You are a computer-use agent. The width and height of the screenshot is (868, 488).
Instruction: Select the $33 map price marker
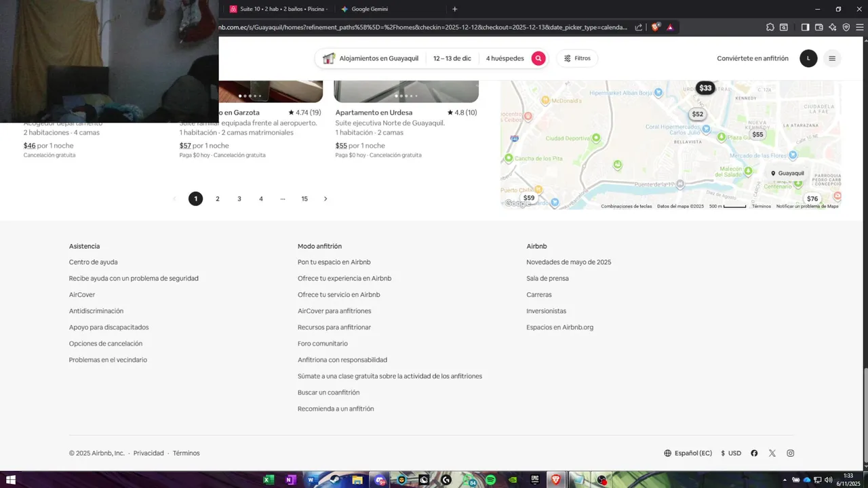[705, 88]
